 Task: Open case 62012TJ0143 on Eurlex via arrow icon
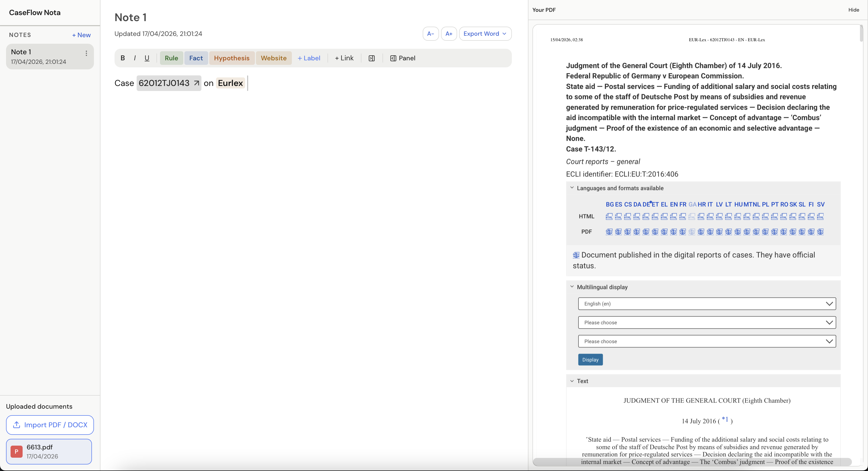pos(196,83)
